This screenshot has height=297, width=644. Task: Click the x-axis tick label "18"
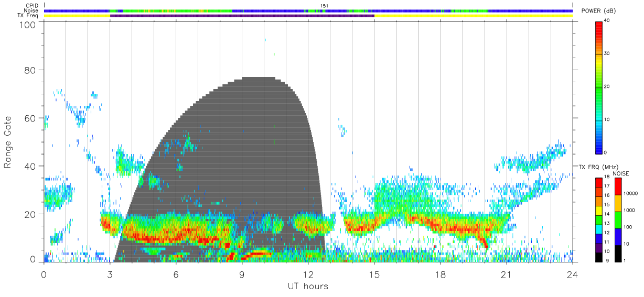click(x=441, y=274)
